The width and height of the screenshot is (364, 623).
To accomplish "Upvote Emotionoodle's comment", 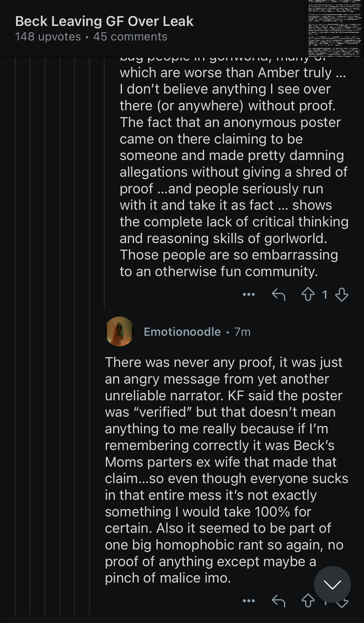I will click(x=308, y=601).
